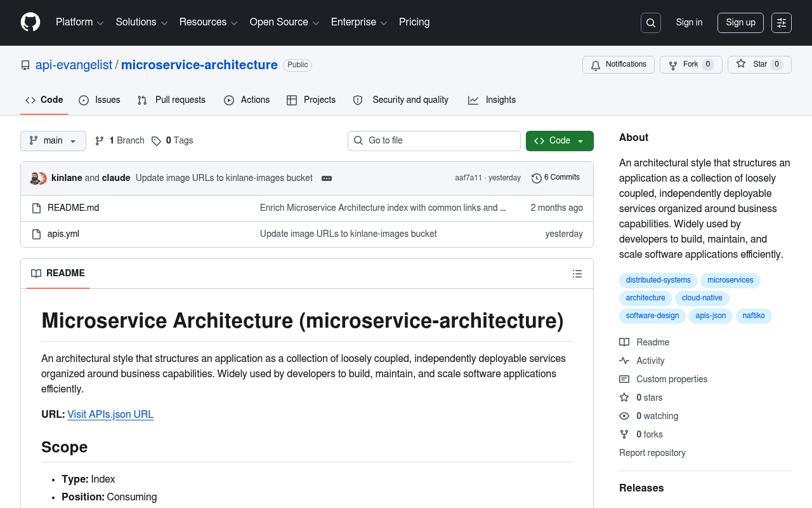Open the Enrich Microservice Architecture index commit message
812x508 pixels.
(x=383, y=208)
